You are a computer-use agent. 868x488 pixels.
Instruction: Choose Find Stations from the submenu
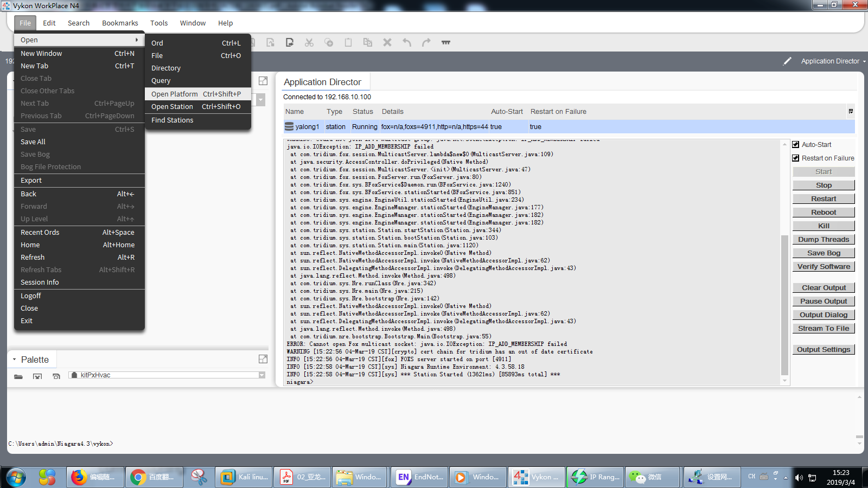[198, 120]
